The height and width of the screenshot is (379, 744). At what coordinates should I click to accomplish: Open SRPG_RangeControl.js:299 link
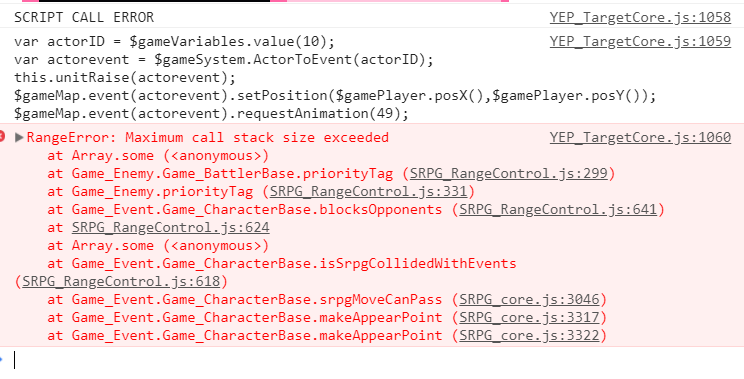point(509,174)
